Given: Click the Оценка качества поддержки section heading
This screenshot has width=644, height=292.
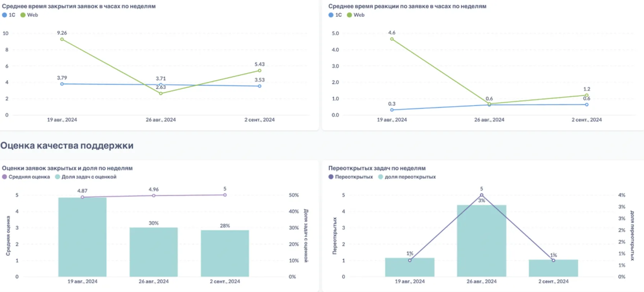Looking at the screenshot, I should (x=67, y=145).
